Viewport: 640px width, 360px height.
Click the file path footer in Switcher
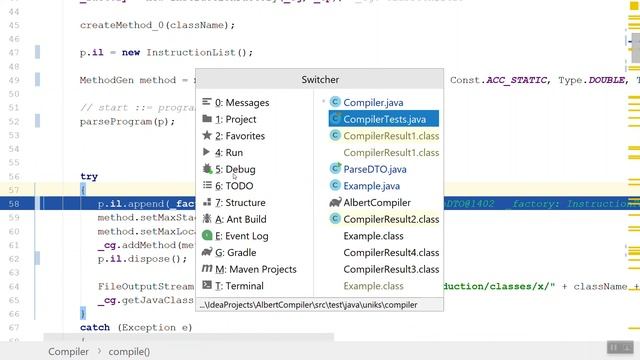[x=320, y=305]
